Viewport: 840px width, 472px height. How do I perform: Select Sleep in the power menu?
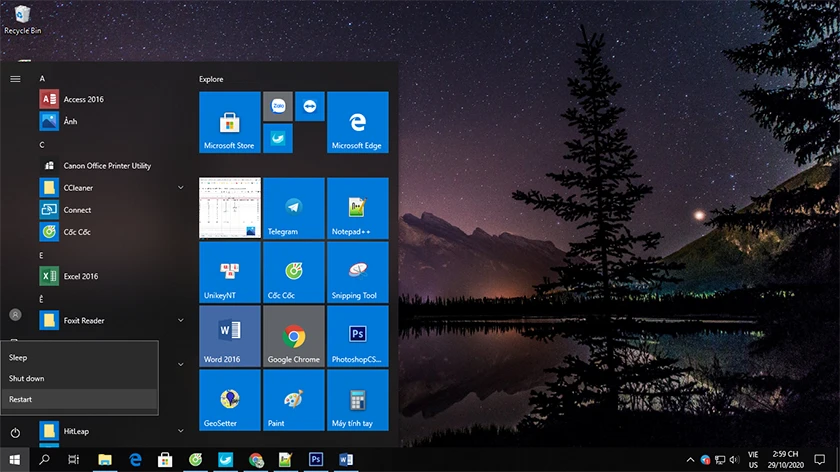click(x=79, y=357)
